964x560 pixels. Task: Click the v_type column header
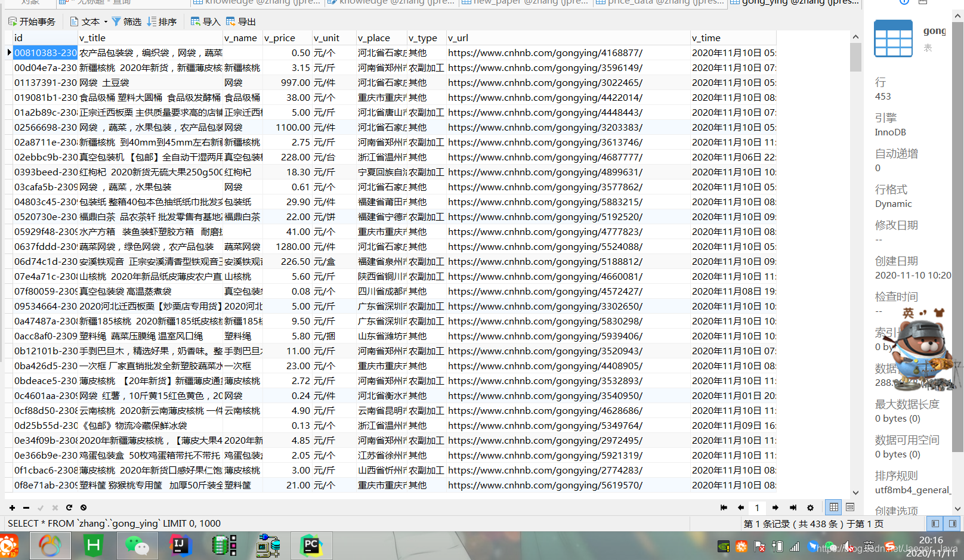pyautogui.click(x=427, y=38)
